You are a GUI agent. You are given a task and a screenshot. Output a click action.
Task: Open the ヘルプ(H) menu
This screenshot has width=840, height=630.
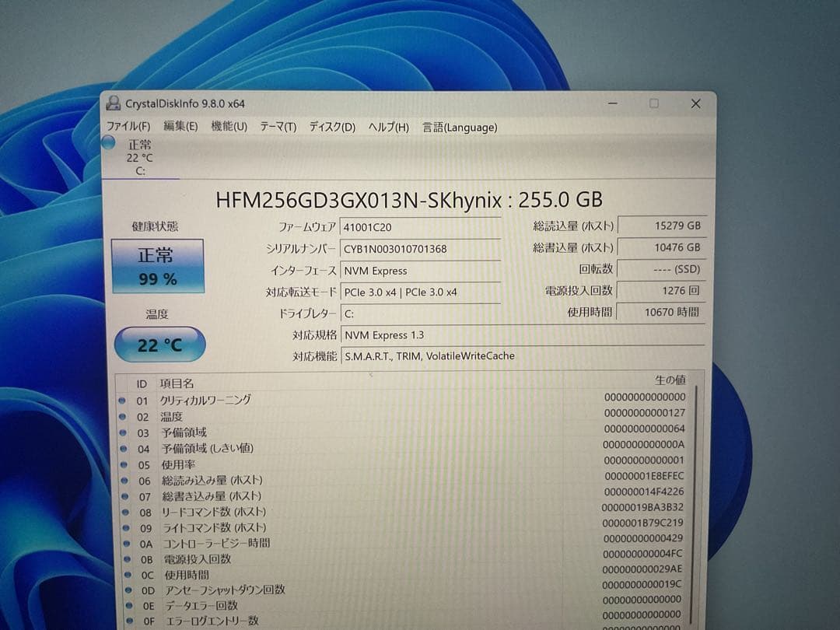pos(388,128)
